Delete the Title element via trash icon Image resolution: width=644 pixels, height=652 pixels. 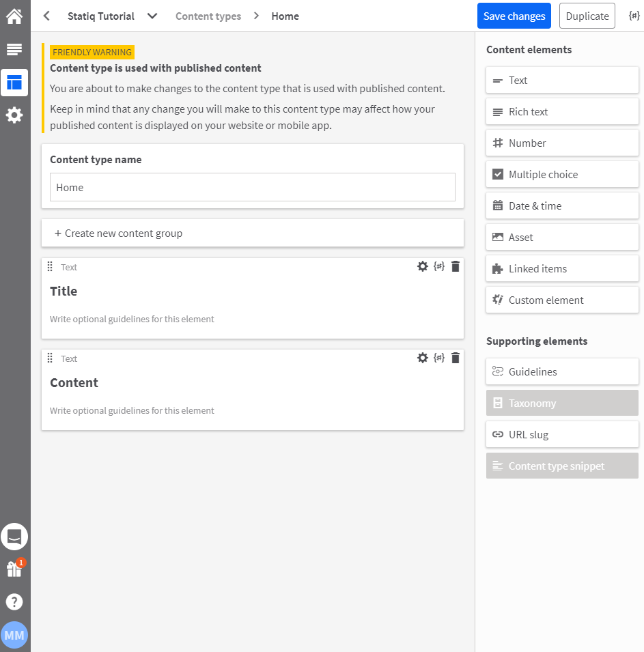pos(456,266)
